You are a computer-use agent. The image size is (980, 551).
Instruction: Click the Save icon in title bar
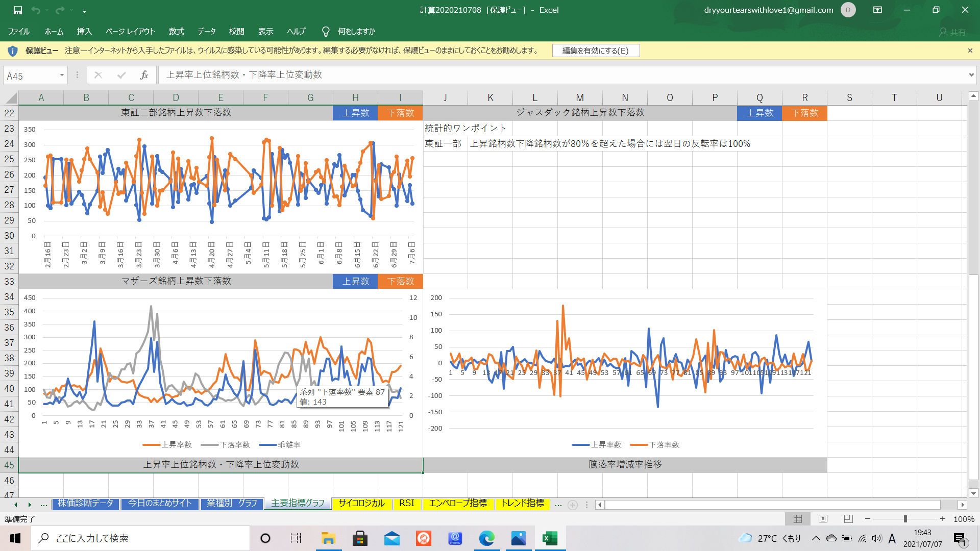(17, 10)
